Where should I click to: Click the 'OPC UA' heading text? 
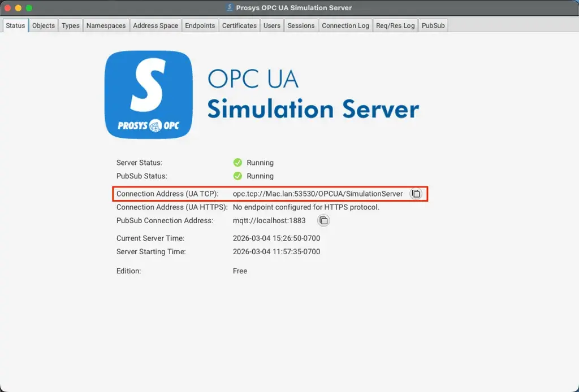(253, 79)
